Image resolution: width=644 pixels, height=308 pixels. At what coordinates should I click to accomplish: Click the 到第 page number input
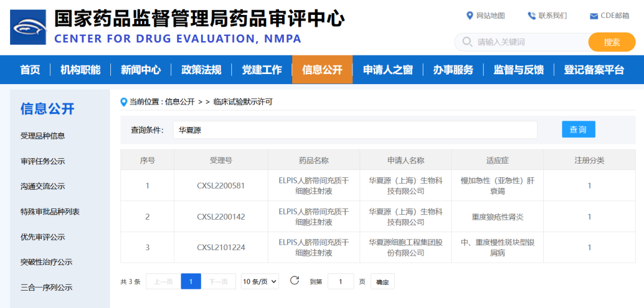pos(340,282)
